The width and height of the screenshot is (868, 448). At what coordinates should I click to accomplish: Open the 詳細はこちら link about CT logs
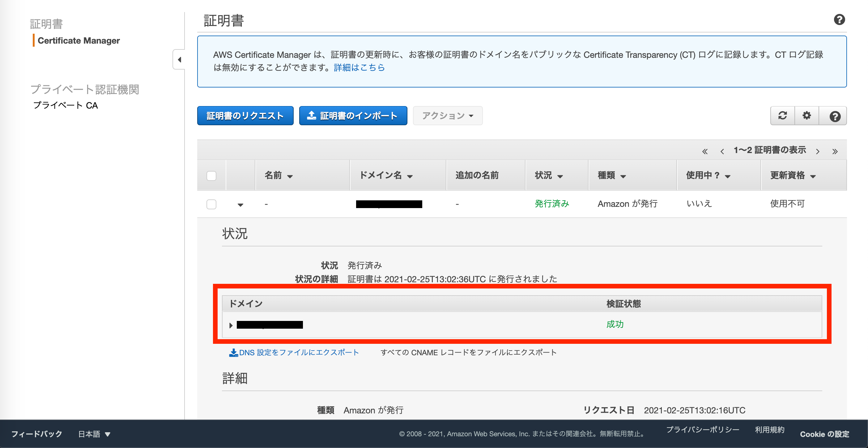(x=358, y=67)
